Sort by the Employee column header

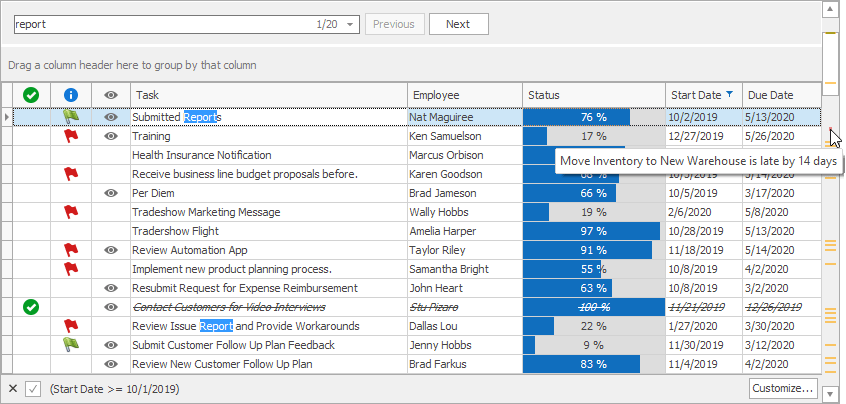click(x=464, y=95)
